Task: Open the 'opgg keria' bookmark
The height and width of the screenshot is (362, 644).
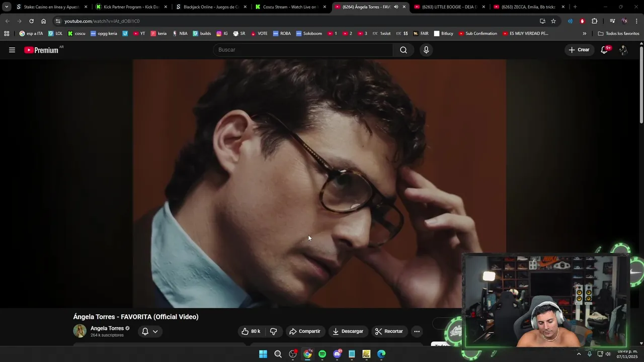Action: tap(104, 34)
